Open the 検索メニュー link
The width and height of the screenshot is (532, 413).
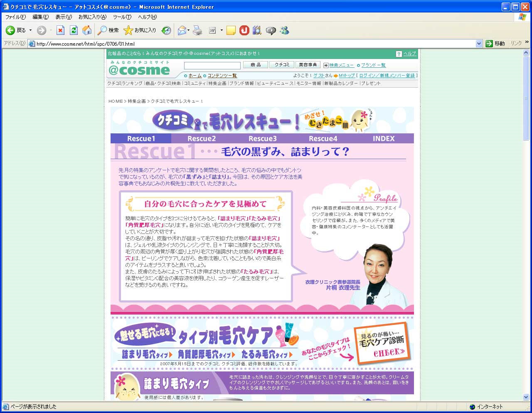pyautogui.click(x=342, y=65)
